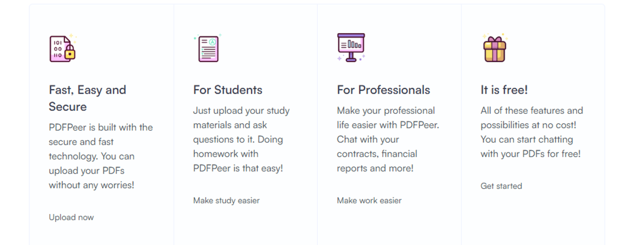Follow the Make study easier link

(x=226, y=200)
